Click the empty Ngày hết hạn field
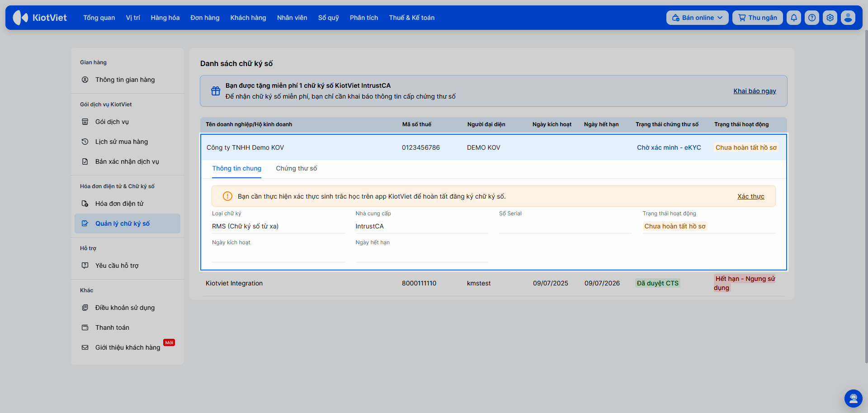868x413 pixels. point(421,255)
